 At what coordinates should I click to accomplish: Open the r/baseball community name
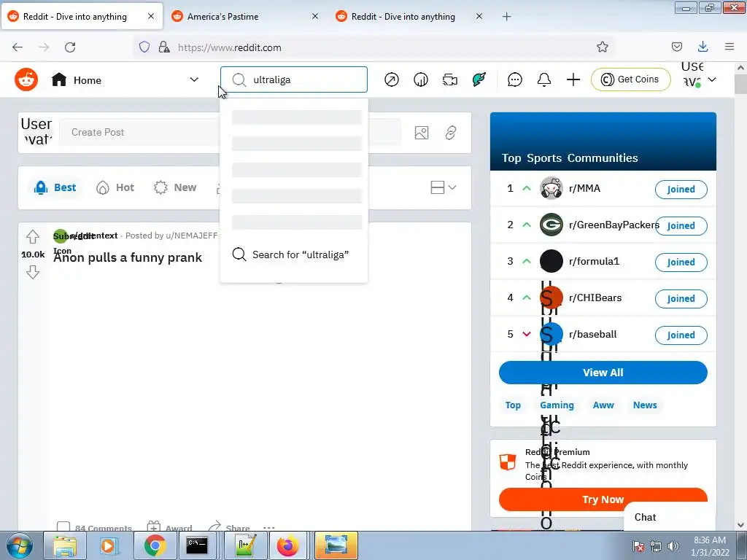tap(592, 334)
